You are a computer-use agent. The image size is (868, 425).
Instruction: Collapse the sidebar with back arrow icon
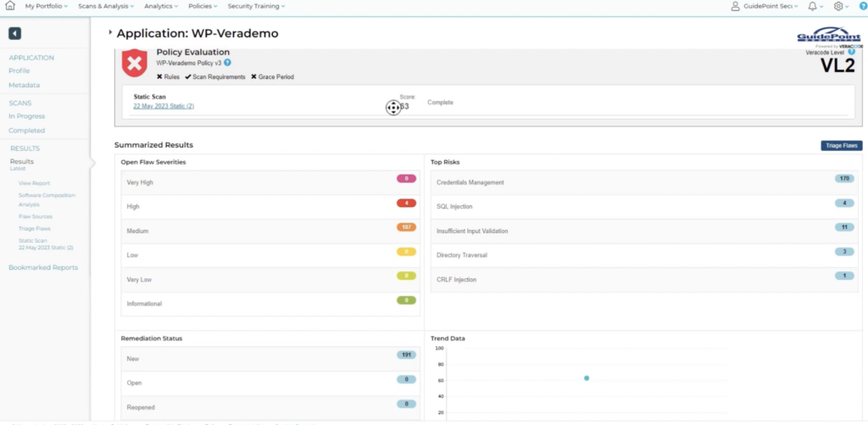tap(15, 34)
